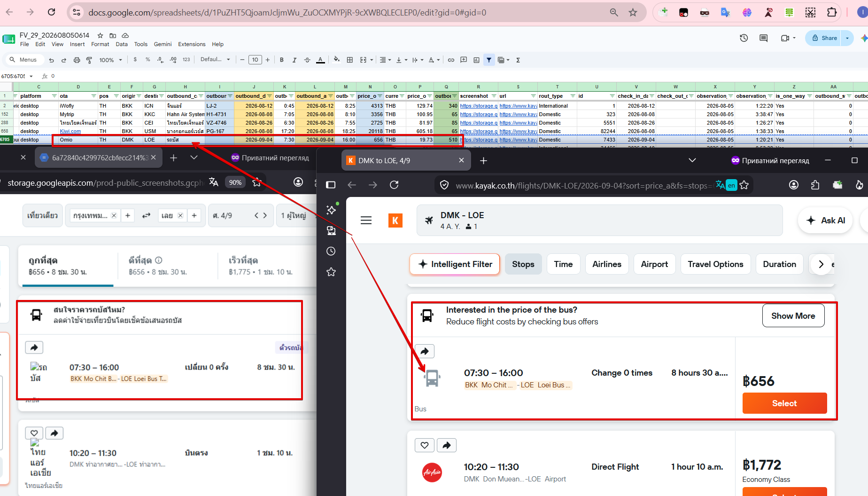Open the Extensions menu
The image size is (868, 496).
point(192,44)
